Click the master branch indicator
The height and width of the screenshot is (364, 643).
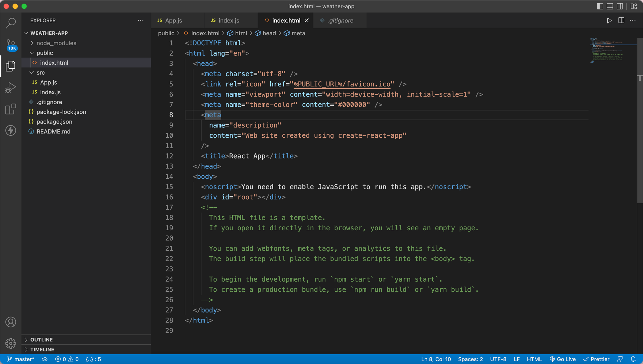[x=21, y=359]
